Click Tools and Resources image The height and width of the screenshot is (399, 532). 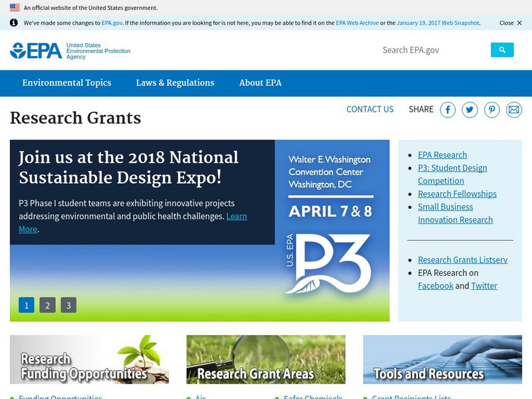tap(442, 359)
